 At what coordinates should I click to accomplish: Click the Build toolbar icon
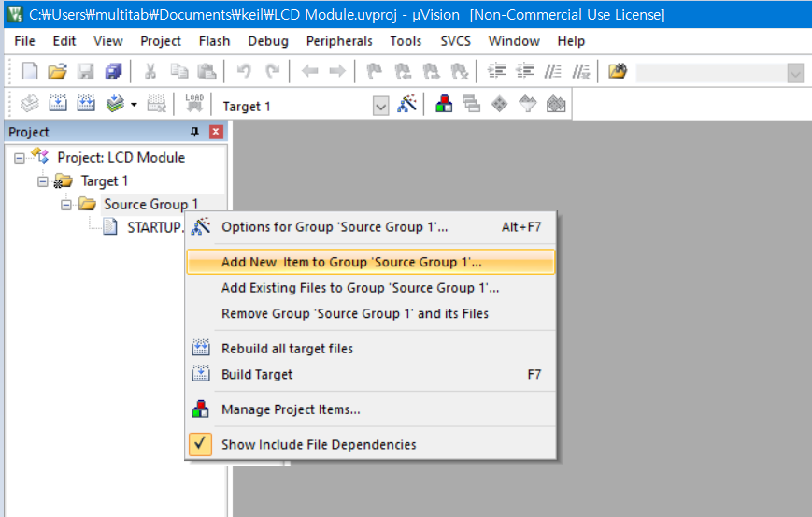coord(58,104)
